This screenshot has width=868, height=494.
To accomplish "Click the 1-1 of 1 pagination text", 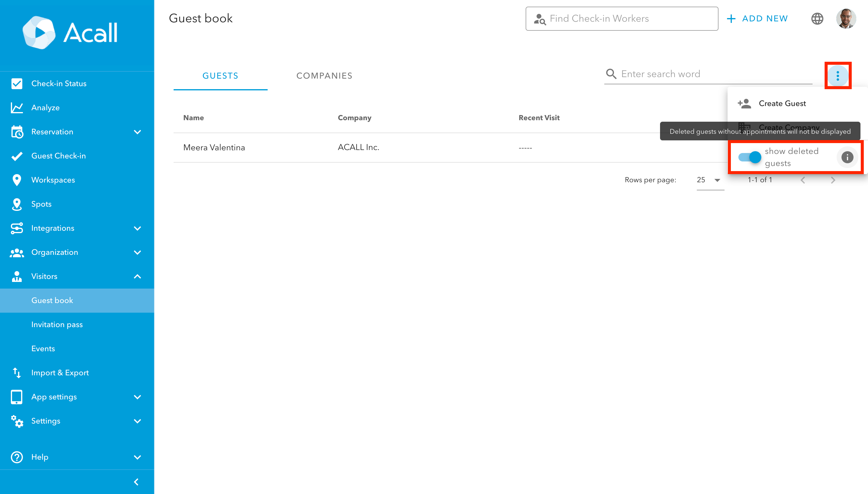I will 760,180.
